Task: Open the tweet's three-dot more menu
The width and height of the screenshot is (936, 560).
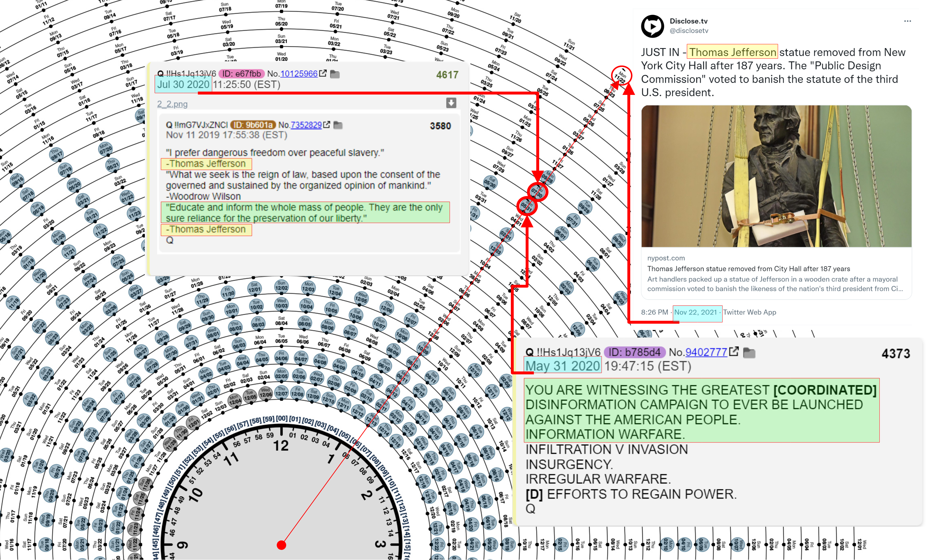Action: (x=907, y=21)
